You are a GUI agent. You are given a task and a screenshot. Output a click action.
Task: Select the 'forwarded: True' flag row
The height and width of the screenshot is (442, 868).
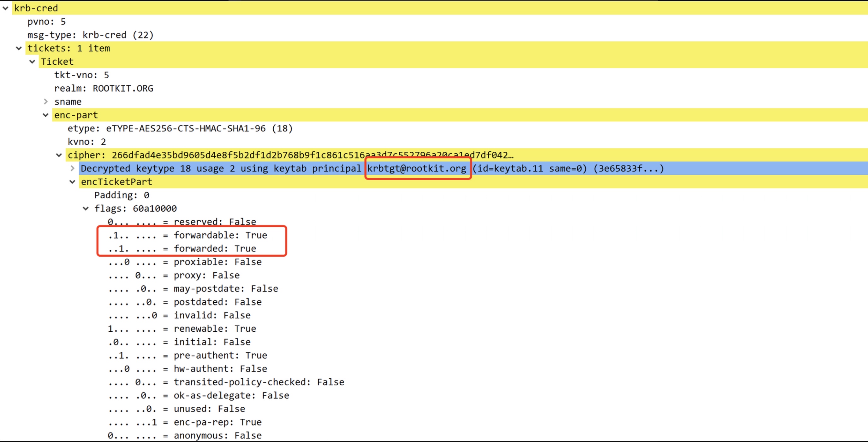(x=215, y=249)
